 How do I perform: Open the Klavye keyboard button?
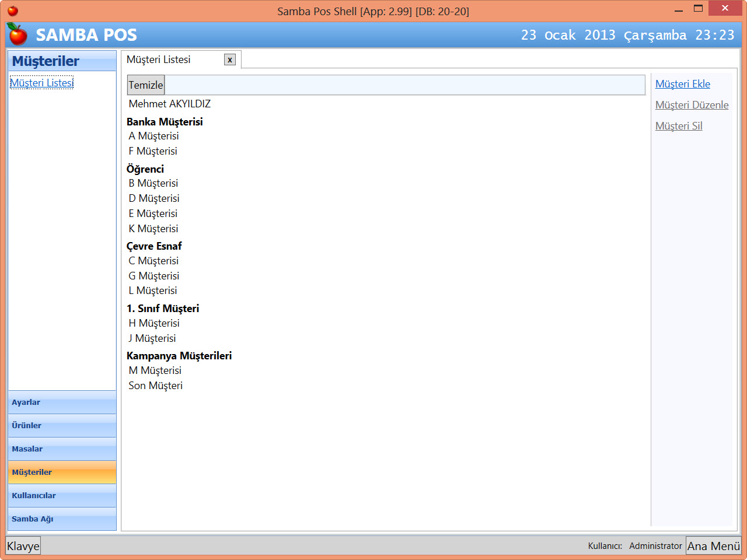point(23,545)
